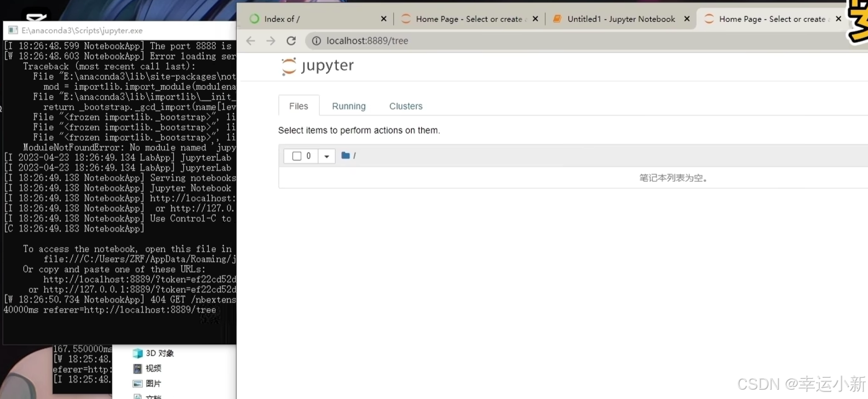Close the active Home Page tab
This screenshot has height=399, width=868.
pos(838,19)
